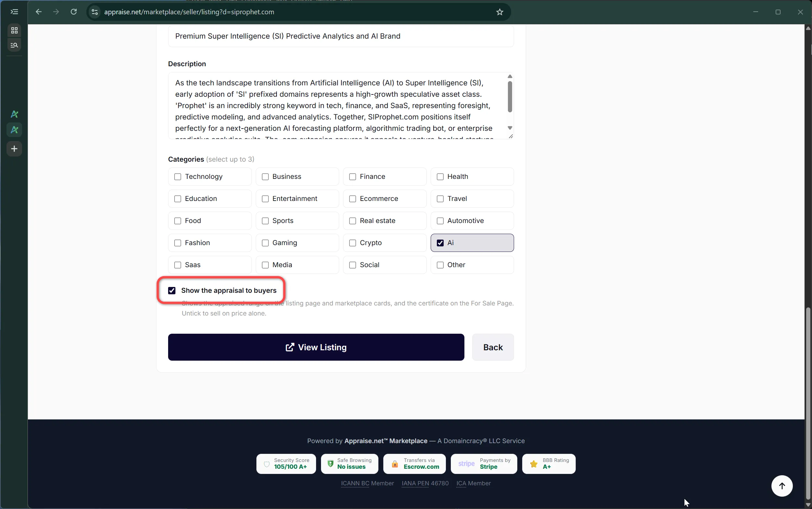Untick Show the appraisal to buyers
The image size is (812, 509).
[x=172, y=291]
